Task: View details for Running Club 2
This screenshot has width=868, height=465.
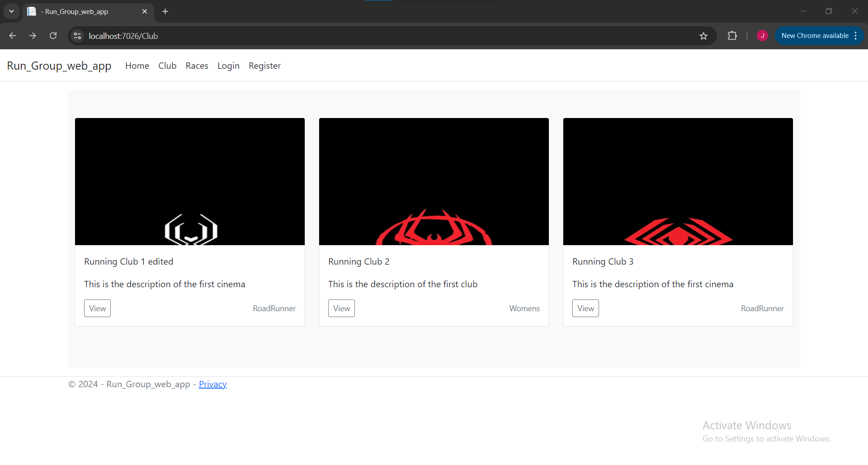Action: pos(341,308)
